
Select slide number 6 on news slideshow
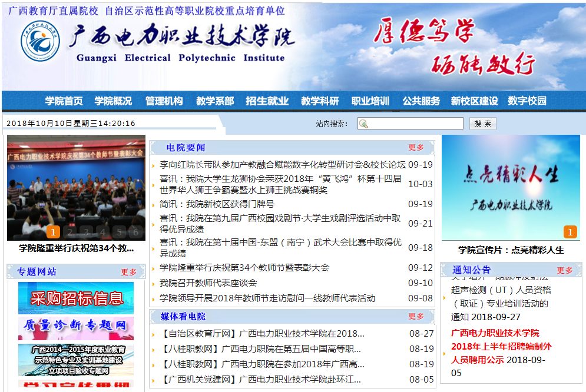135,232
